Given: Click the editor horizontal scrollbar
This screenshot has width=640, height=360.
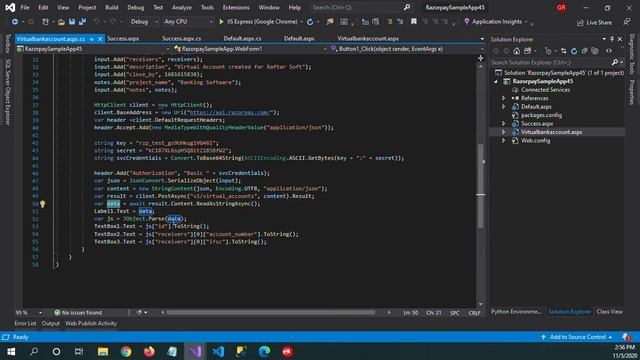Looking at the screenshot, I should [270, 313].
